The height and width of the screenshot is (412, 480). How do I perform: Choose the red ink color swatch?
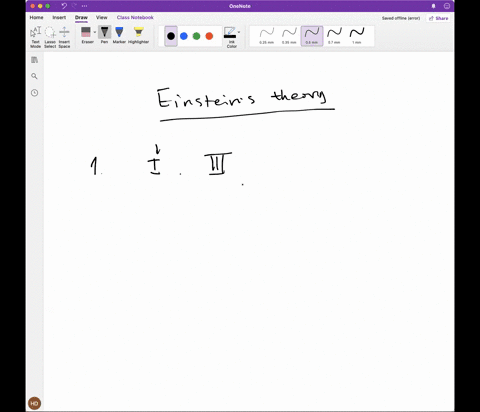click(209, 36)
